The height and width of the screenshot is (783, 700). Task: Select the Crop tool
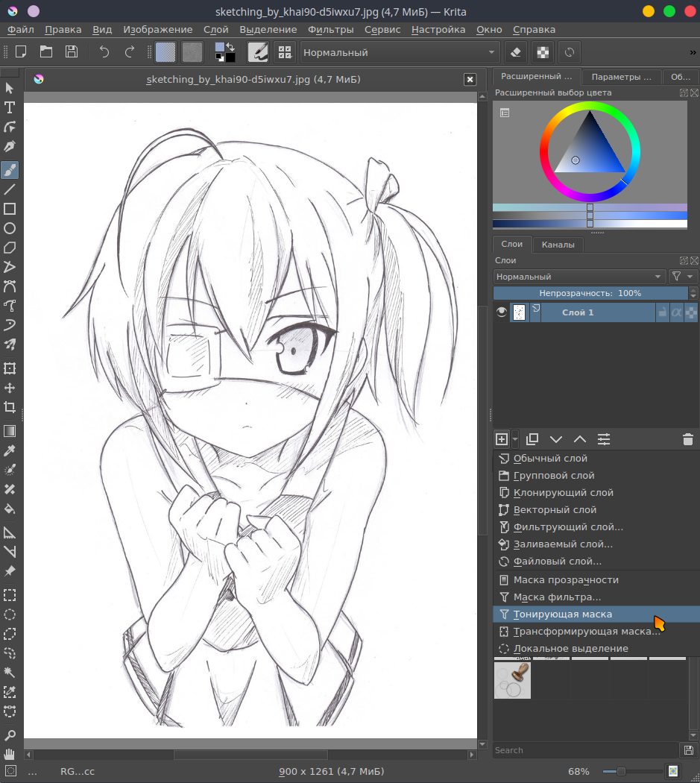click(10, 407)
